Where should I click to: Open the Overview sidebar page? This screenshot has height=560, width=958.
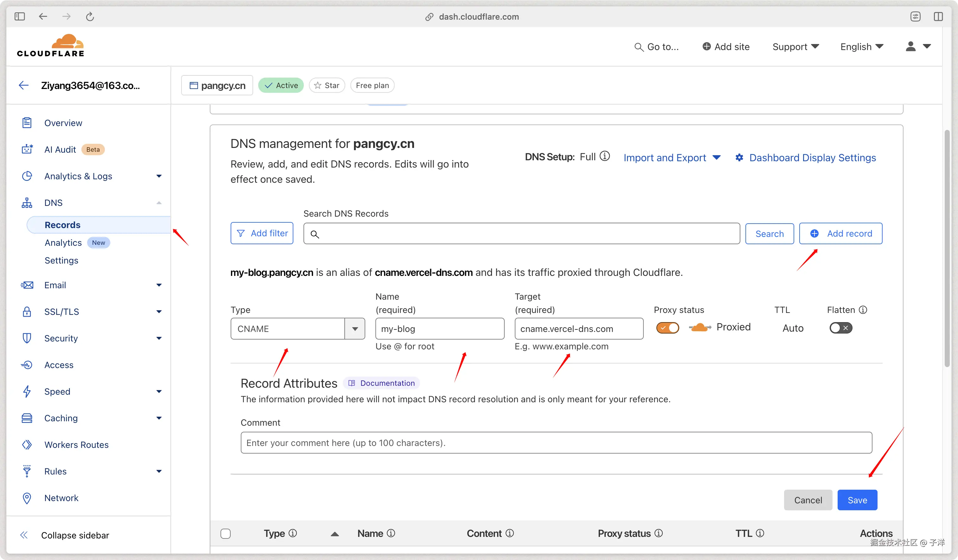pyautogui.click(x=63, y=123)
